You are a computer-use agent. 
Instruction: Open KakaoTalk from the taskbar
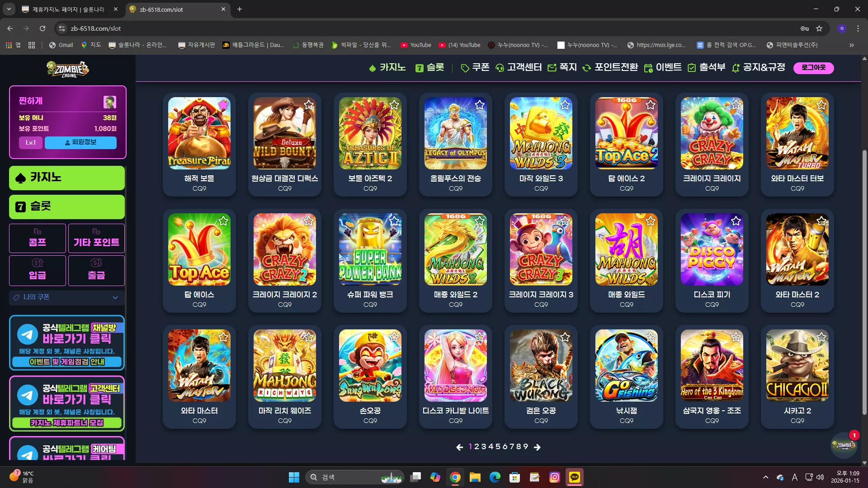[x=575, y=477]
